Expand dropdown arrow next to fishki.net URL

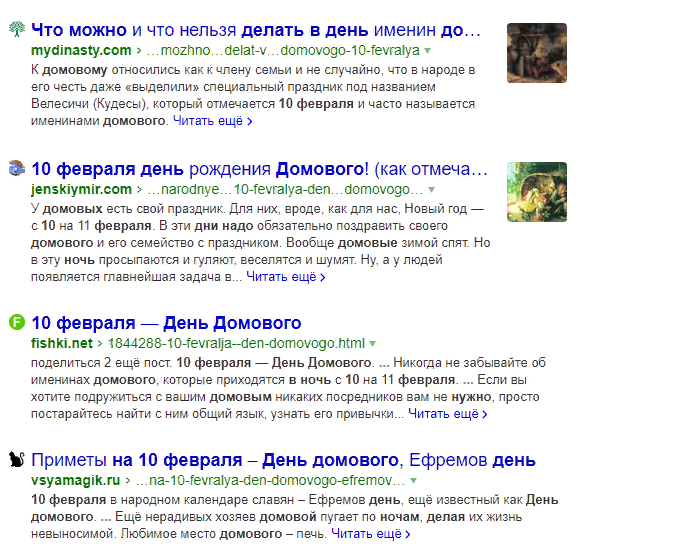click(372, 343)
